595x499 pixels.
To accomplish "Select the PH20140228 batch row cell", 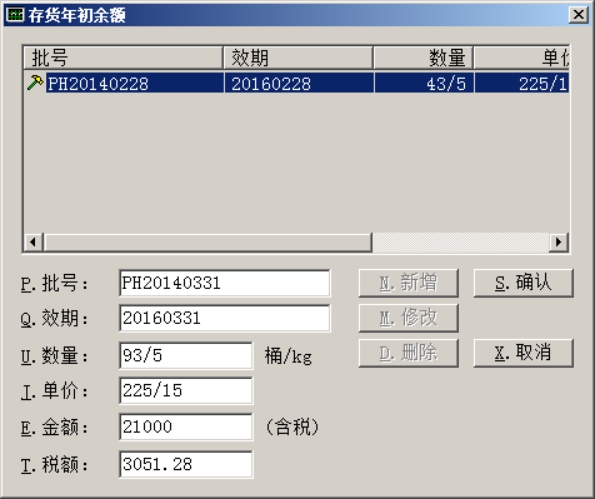I will pos(135,83).
